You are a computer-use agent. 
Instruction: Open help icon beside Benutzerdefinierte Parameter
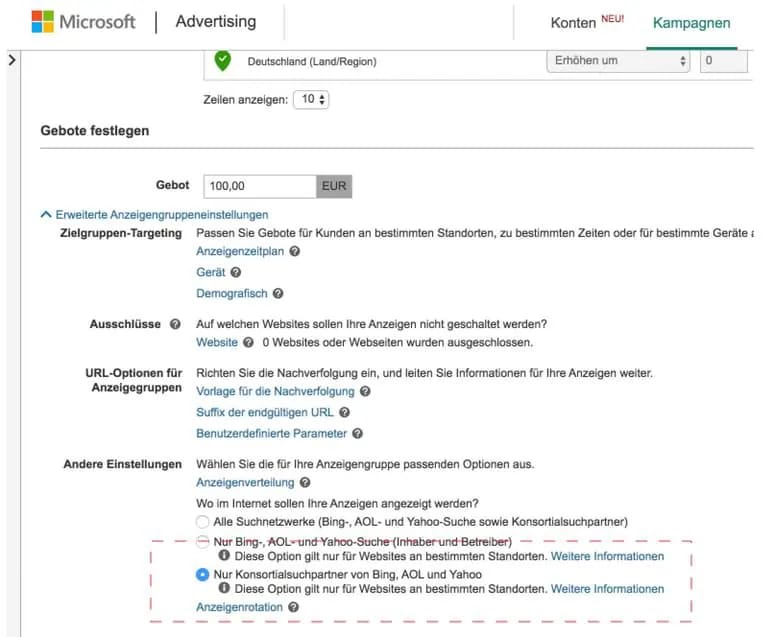[358, 434]
